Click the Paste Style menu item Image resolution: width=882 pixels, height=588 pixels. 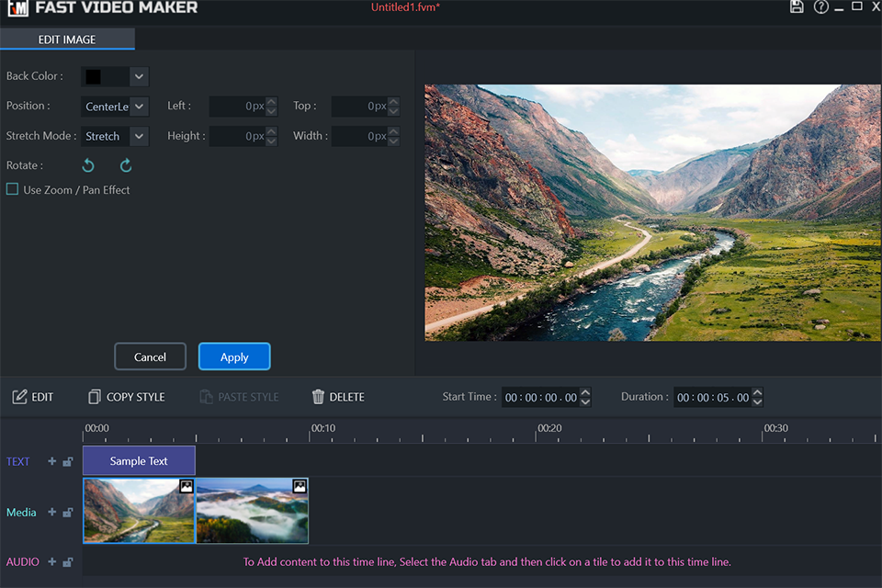239,397
